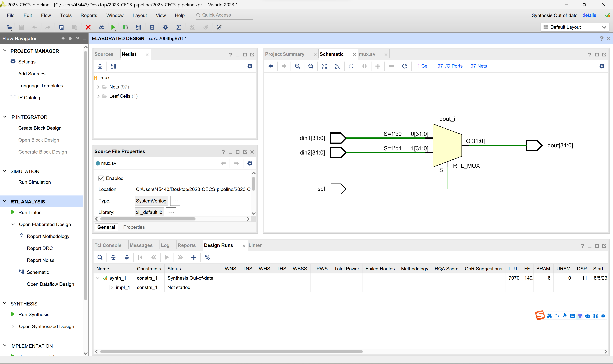Click the Sigma report icon in toolbar
The image size is (613, 364).
pyautogui.click(x=179, y=27)
